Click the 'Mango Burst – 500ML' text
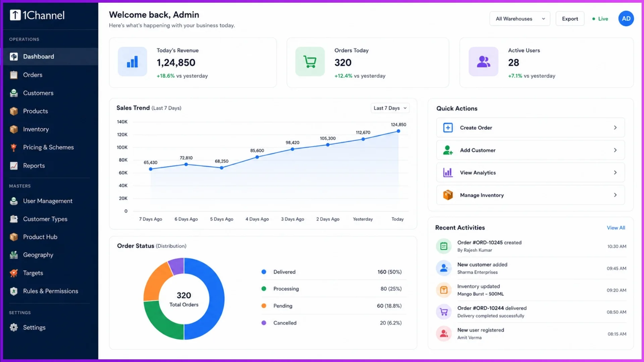 (480, 294)
